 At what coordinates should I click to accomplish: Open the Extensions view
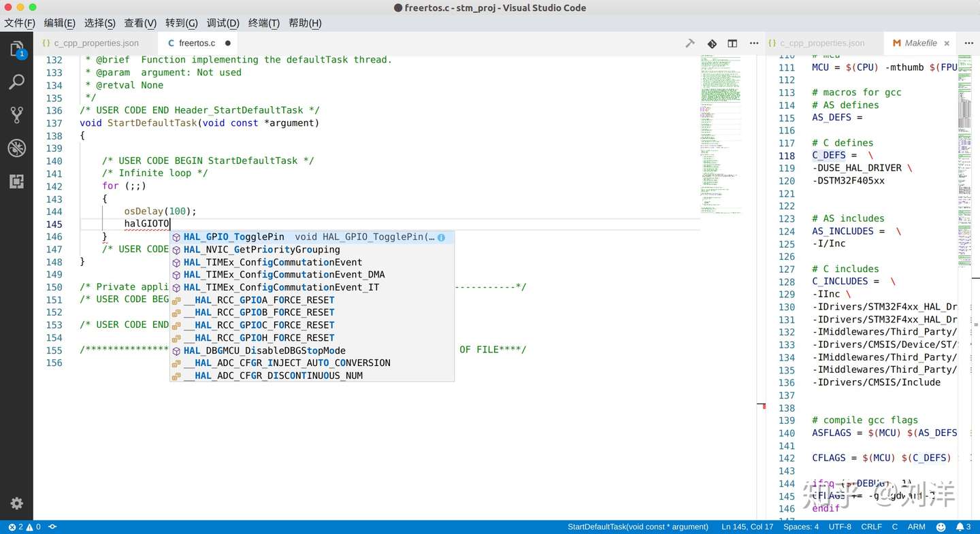16,181
